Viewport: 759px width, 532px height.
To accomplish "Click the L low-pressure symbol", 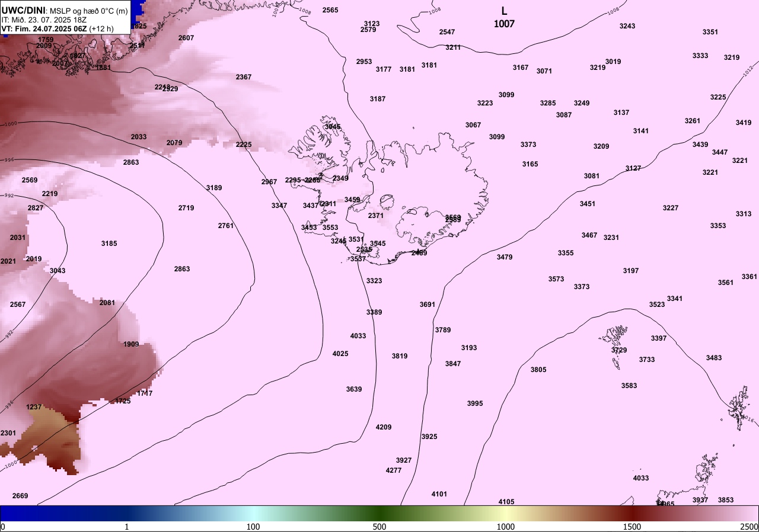I will 504,11.
